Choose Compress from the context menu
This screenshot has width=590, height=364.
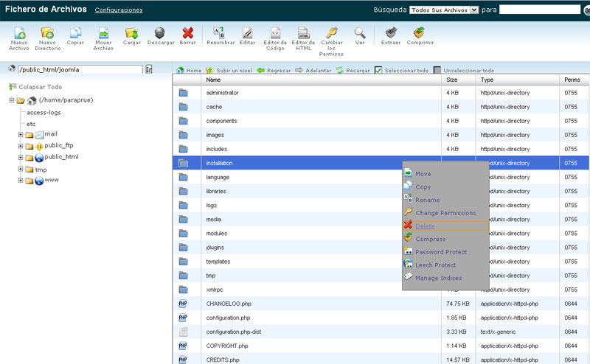point(430,239)
